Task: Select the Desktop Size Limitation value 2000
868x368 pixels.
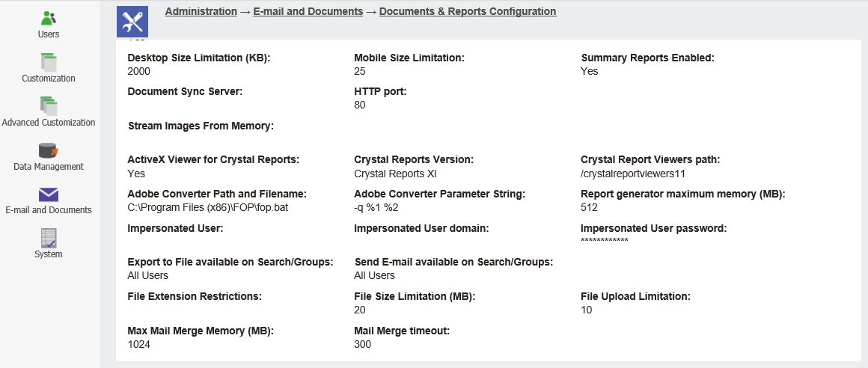Action: (x=139, y=71)
